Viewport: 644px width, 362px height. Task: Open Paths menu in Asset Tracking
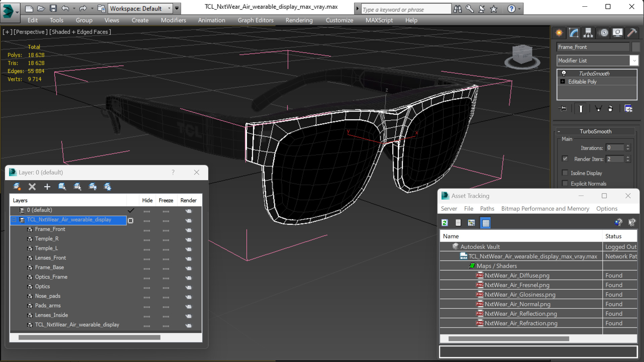pyautogui.click(x=487, y=209)
